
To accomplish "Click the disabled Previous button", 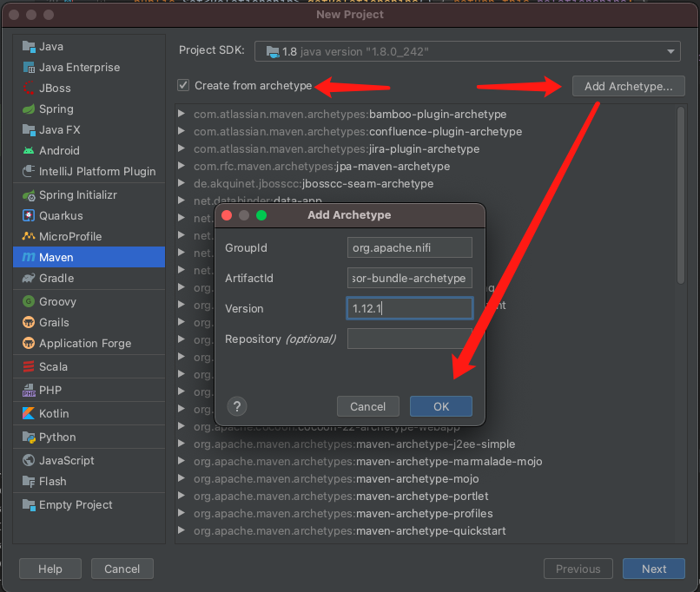I will coord(578,569).
